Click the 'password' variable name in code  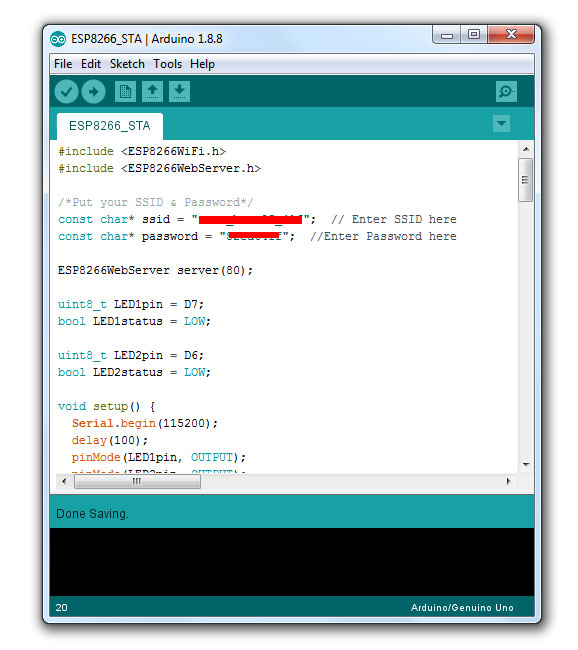coord(170,237)
